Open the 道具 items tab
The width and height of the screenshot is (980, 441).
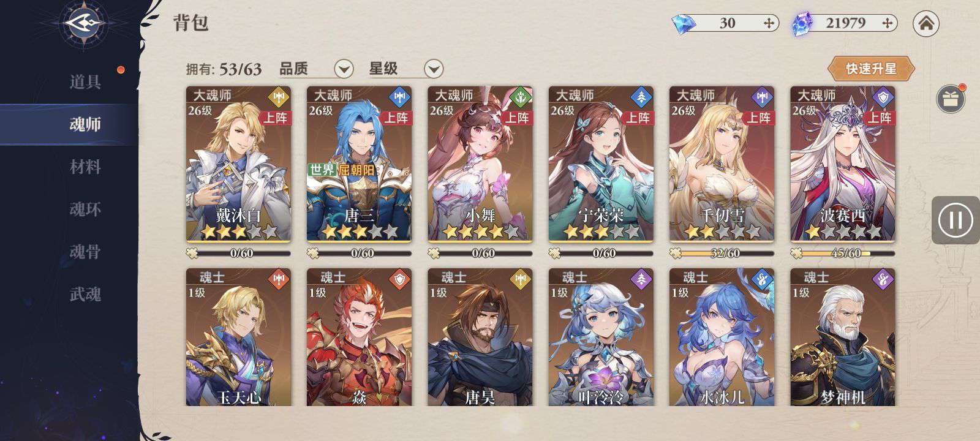pyautogui.click(x=85, y=82)
